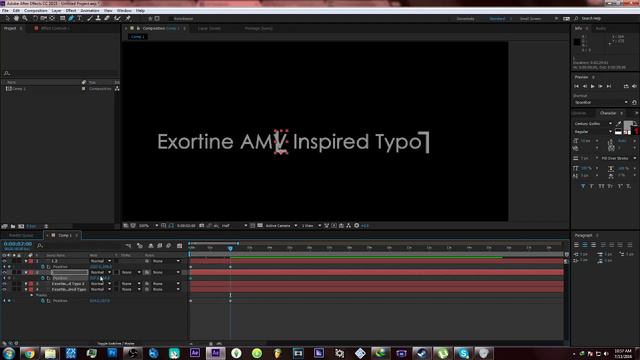640x360 pixels.
Task: Open layer 1 blending mode Normal dropdown
Action: [x=100, y=261]
